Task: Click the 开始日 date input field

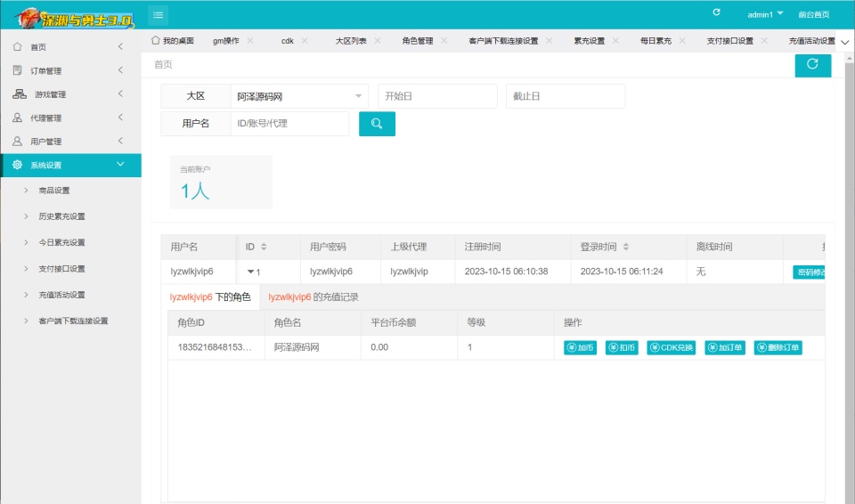Action: pos(438,96)
